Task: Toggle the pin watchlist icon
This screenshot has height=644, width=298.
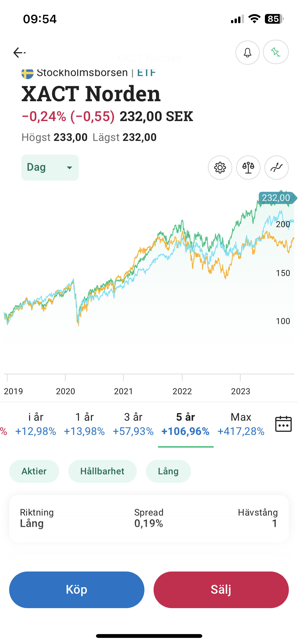Action: coord(276,52)
